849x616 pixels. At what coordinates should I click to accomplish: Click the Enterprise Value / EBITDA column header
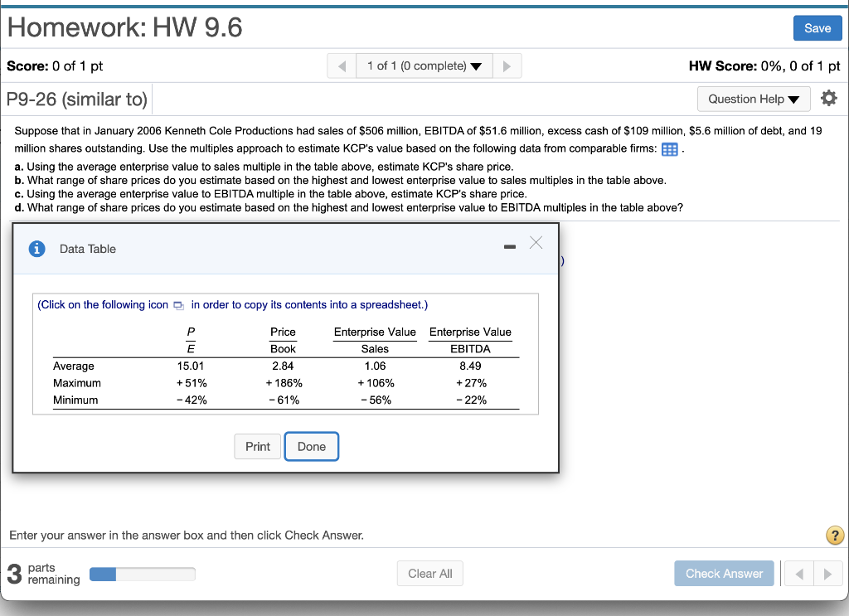click(470, 340)
